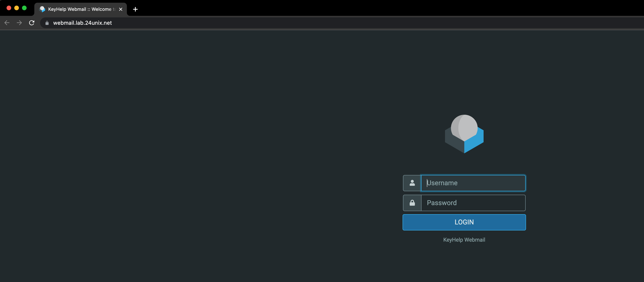This screenshot has width=644, height=282.
Task: Reload the webmail page
Action: point(32,23)
